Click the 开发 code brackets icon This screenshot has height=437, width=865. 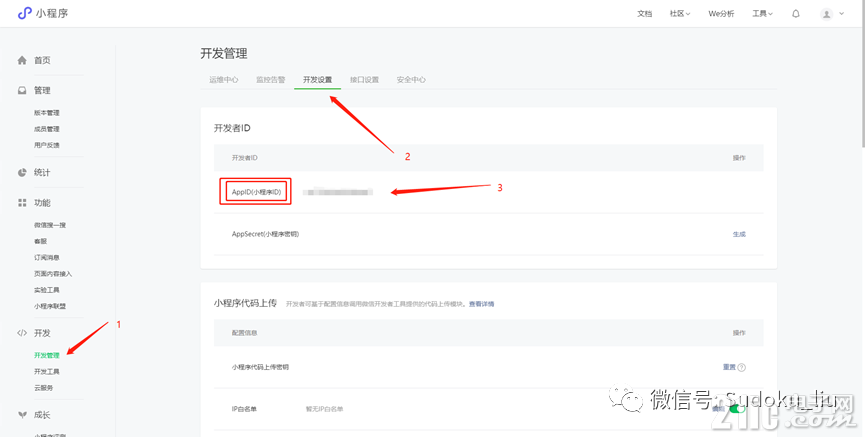point(22,333)
